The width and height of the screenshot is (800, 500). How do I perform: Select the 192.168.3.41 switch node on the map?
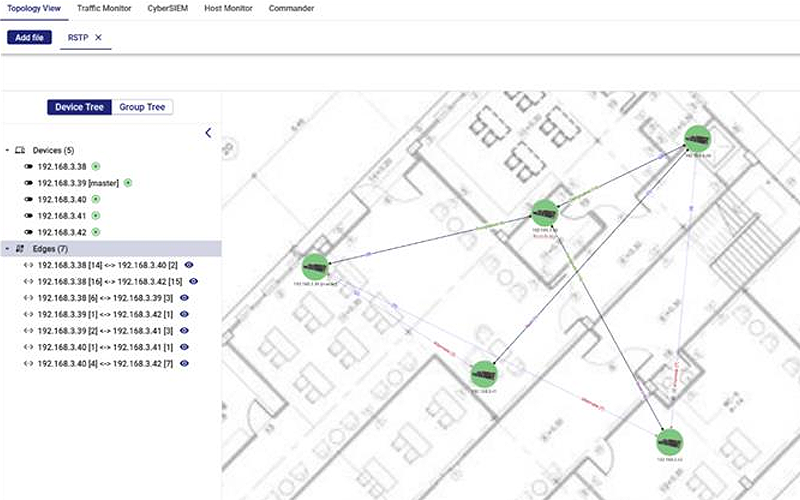point(483,374)
